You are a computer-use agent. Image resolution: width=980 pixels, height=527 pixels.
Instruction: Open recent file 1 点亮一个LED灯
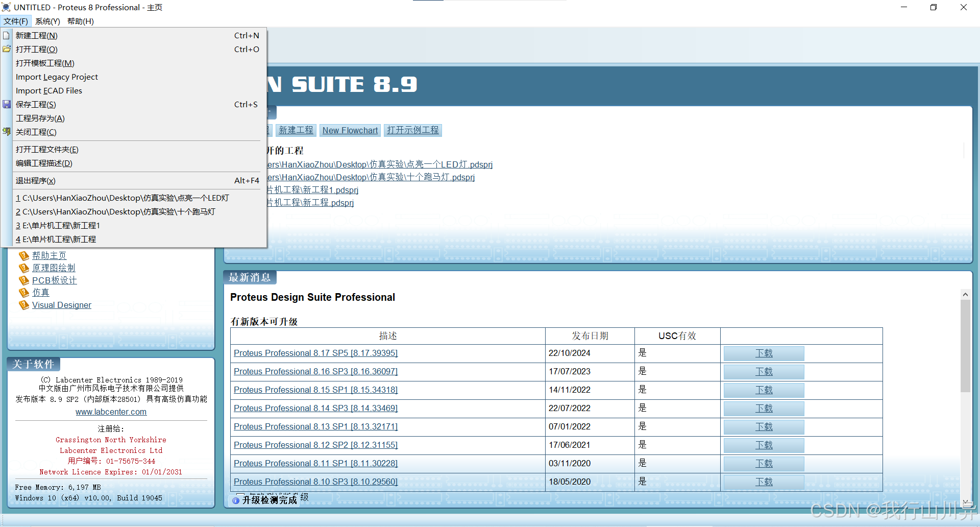136,198
